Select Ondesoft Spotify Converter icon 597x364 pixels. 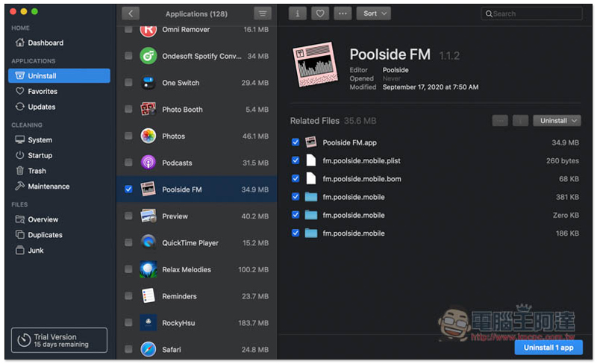(148, 56)
